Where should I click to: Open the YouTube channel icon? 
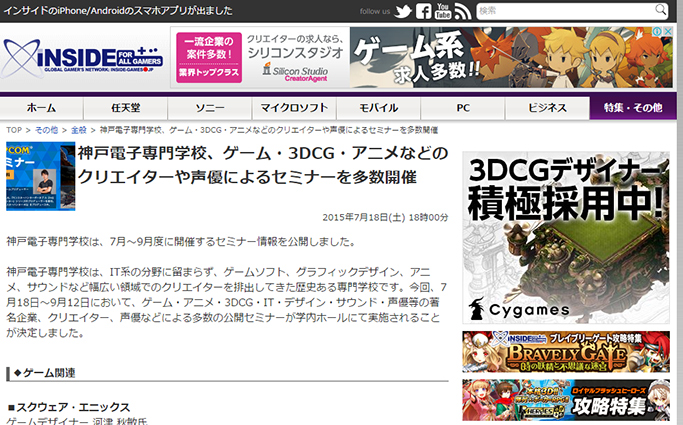[443, 11]
